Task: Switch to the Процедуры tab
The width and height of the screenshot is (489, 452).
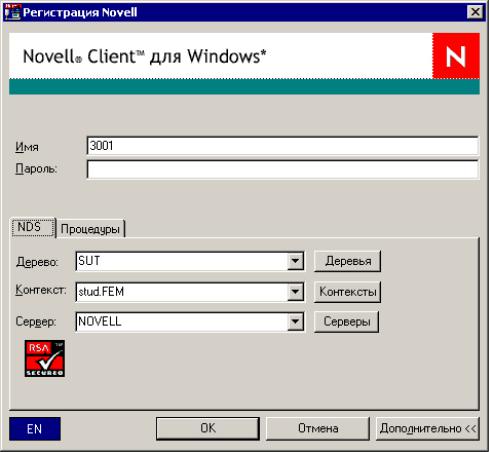Action: [91, 229]
